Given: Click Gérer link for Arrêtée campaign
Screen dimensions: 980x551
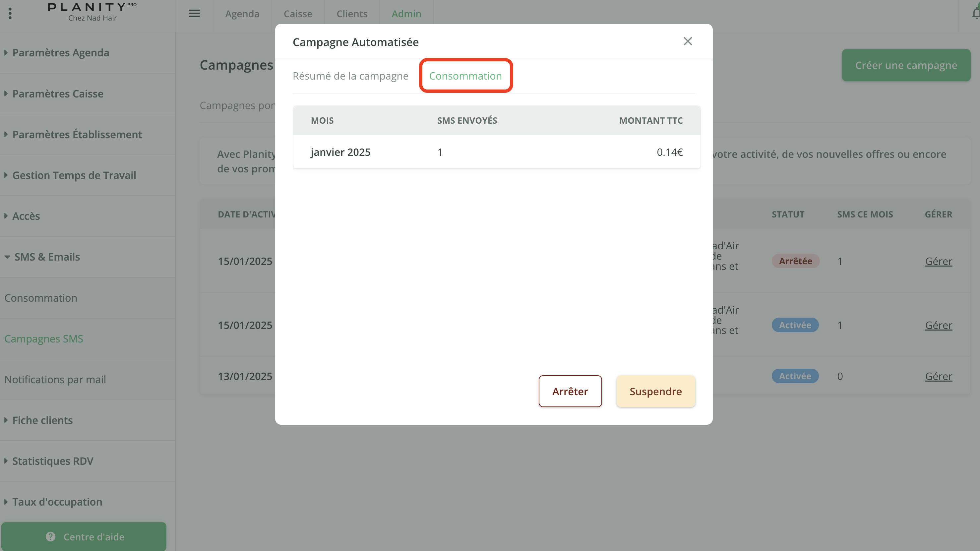Looking at the screenshot, I should (x=938, y=261).
